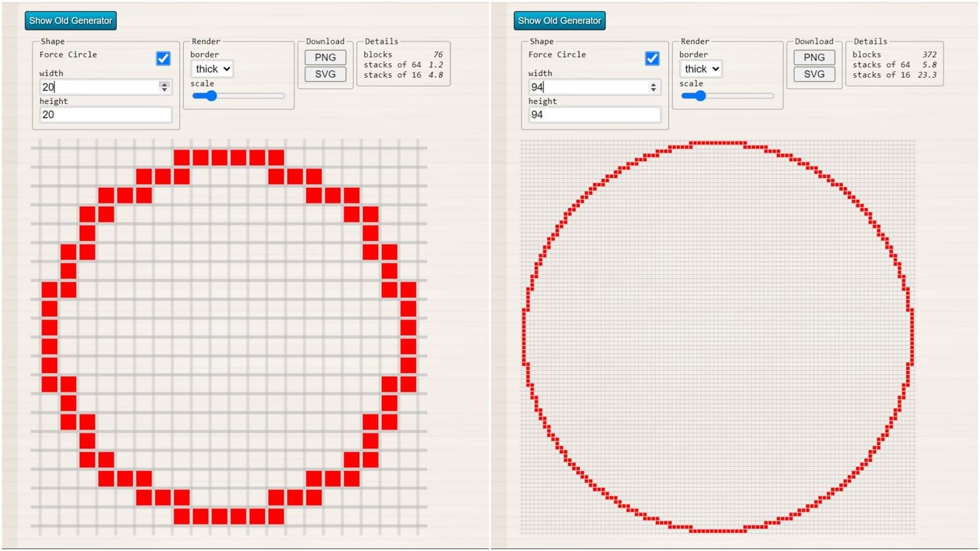This screenshot has width=980, height=551.
Task: Click the height field showing 94
Action: click(593, 114)
